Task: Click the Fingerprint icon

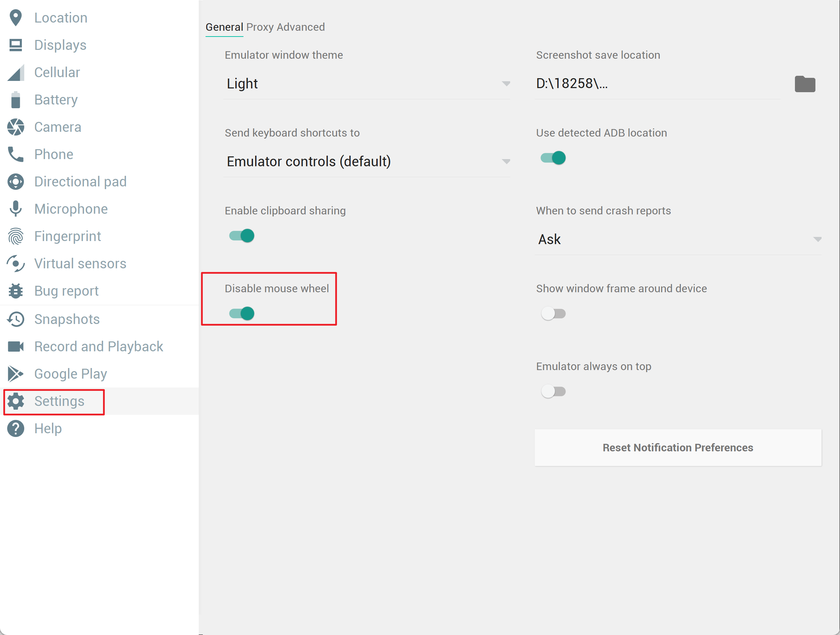Action: tap(16, 236)
